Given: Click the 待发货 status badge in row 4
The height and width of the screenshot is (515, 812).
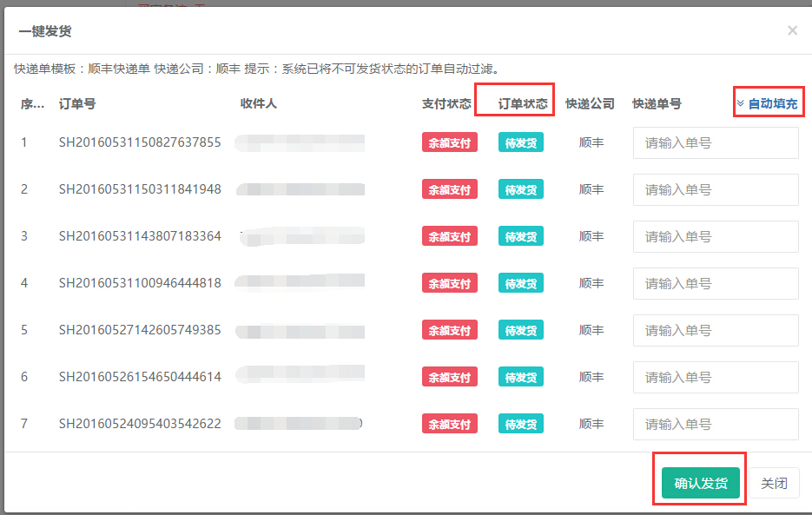Looking at the screenshot, I should [x=520, y=284].
